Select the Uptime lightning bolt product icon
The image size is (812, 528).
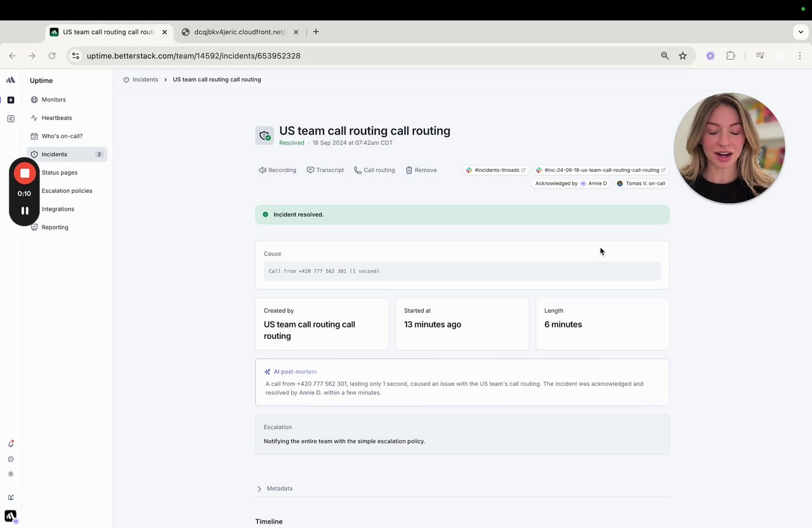click(x=10, y=100)
